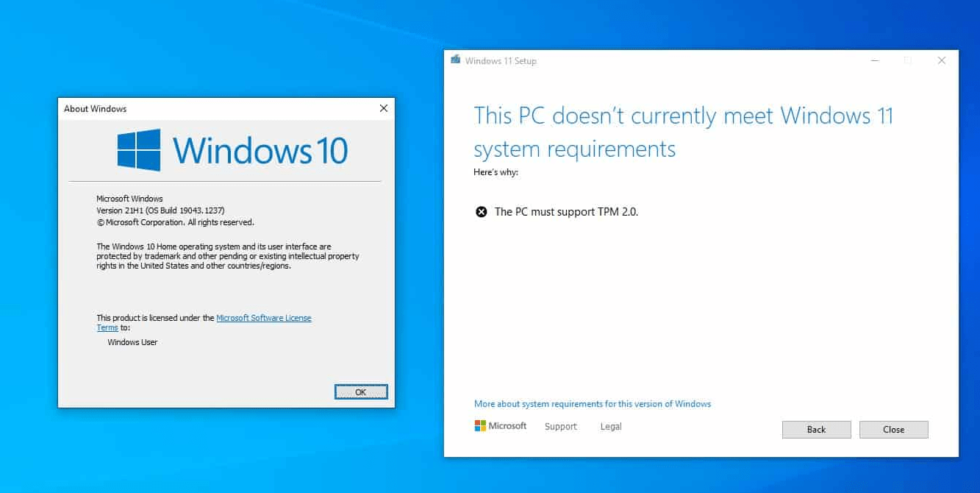This screenshot has height=493, width=980.
Task: Click the 'Microsoft Windows' line in About dialog
Action: [x=129, y=199]
